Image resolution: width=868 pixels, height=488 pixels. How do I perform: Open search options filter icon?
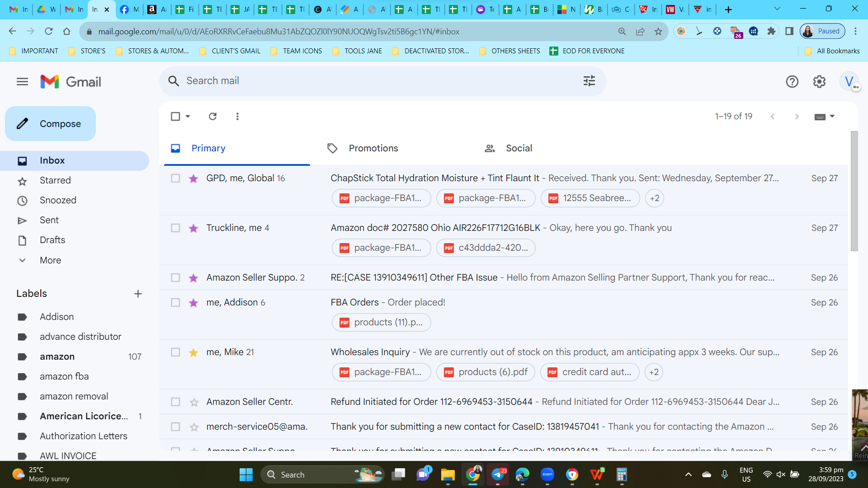pos(589,81)
